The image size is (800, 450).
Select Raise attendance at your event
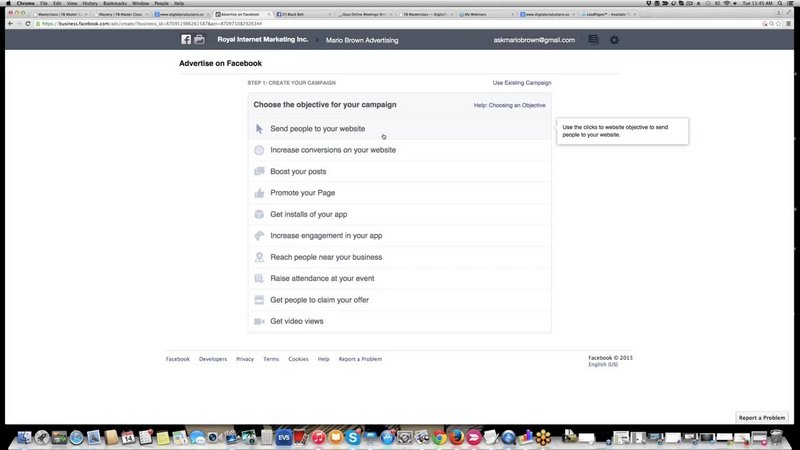pyautogui.click(x=399, y=279)
